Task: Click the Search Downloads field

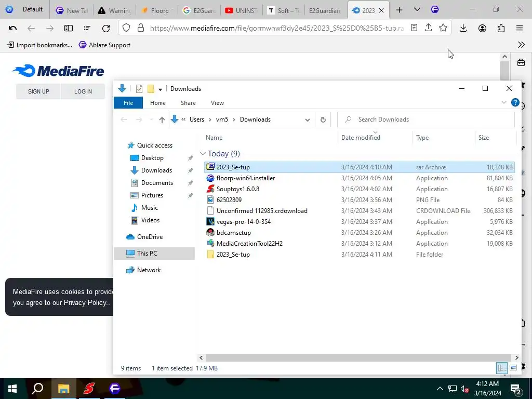Action: pyautogui.click(x=426, y=119)
